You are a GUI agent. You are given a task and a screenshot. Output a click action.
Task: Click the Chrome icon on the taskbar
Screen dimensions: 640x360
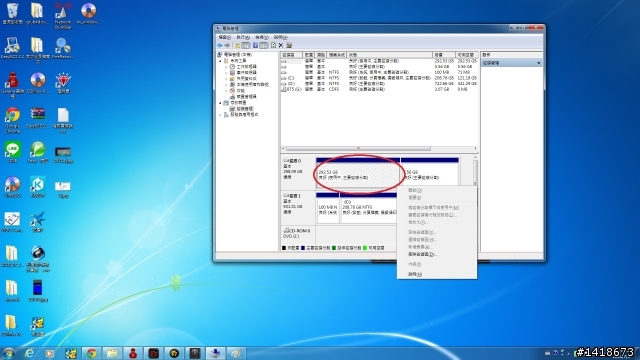(x=91, y=353)
